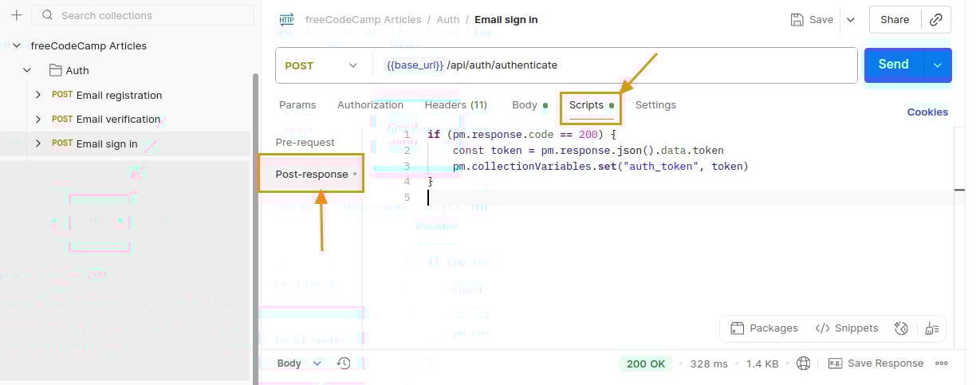Image resolution: width=980 pixels, height=385 pixels.
Task: Click the globe network info icon
Action: pyautogui.click(x=804, y=363)
